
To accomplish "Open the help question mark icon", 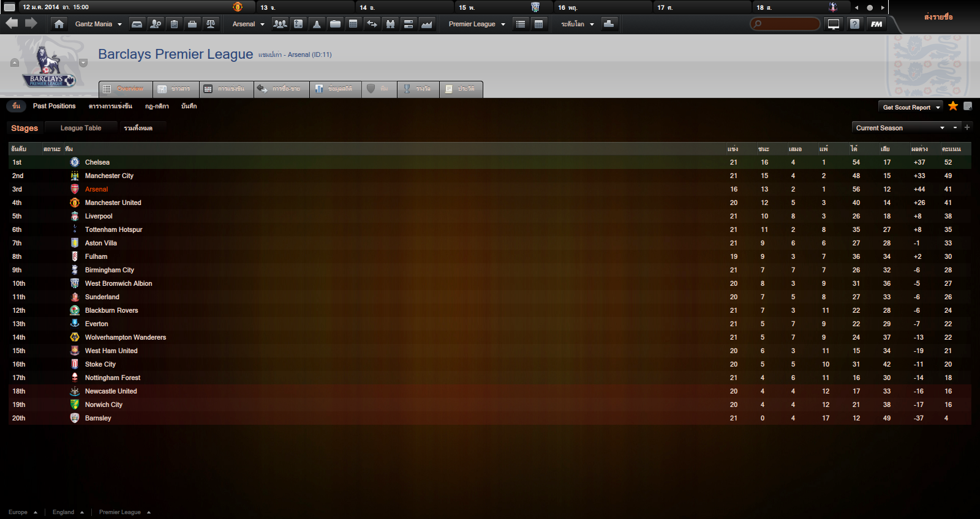I will (x=854, y=24).
